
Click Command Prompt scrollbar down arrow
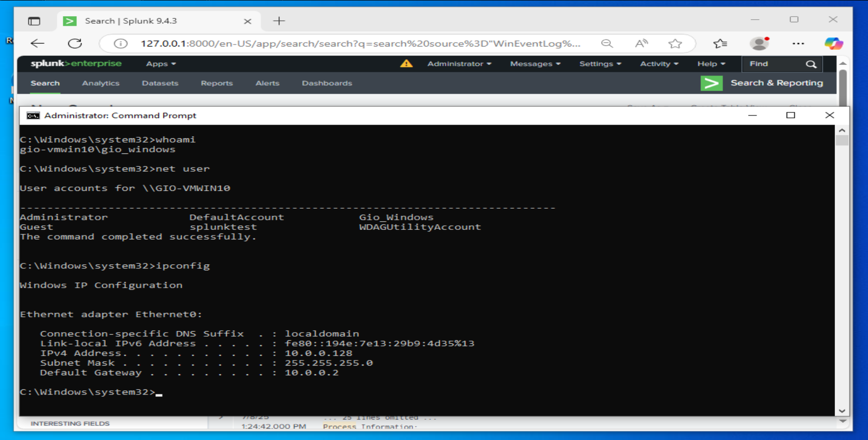(842, 411)
